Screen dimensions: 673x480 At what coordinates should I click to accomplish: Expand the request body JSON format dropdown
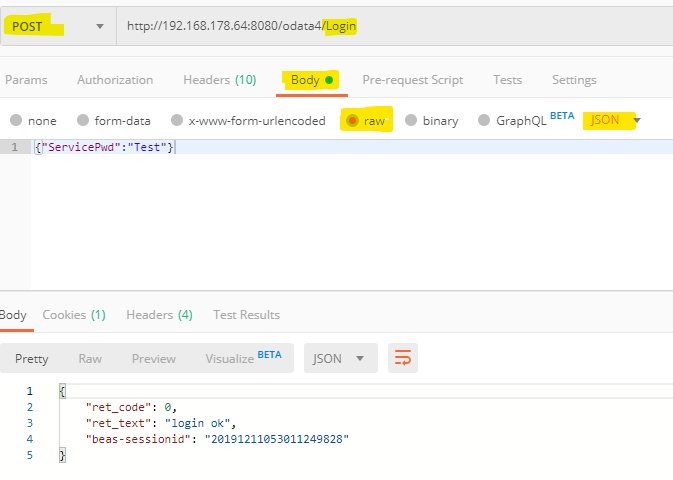pos(612,121)
